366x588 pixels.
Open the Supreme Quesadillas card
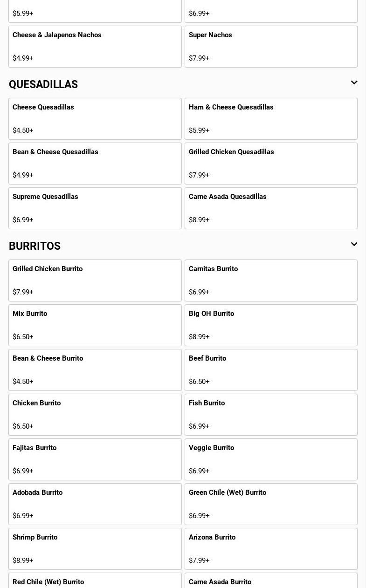95,208
